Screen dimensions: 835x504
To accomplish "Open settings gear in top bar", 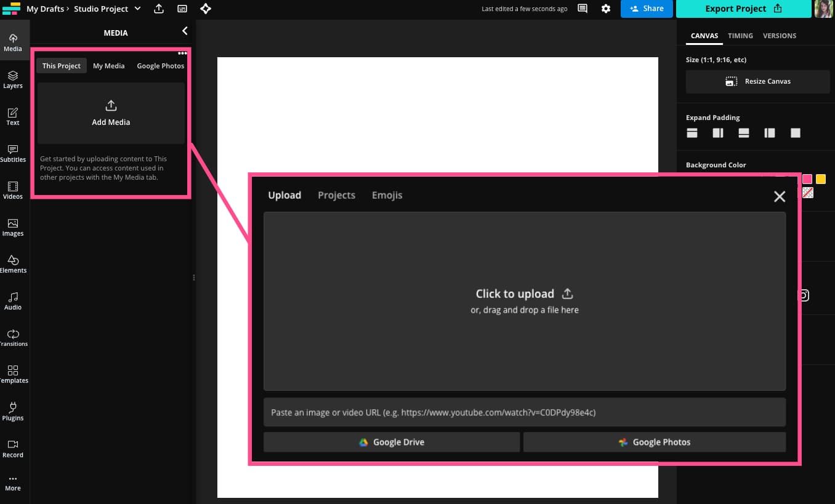I will click(x=606, y=9).
